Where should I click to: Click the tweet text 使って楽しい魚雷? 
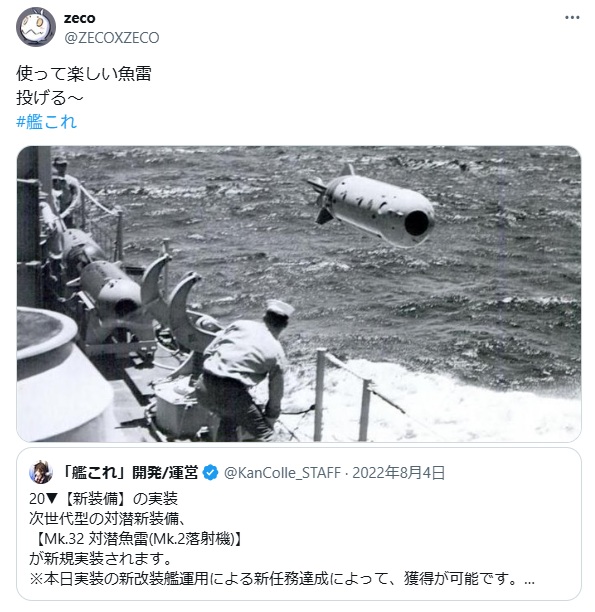pyautogui.click(x=84, y=73)
